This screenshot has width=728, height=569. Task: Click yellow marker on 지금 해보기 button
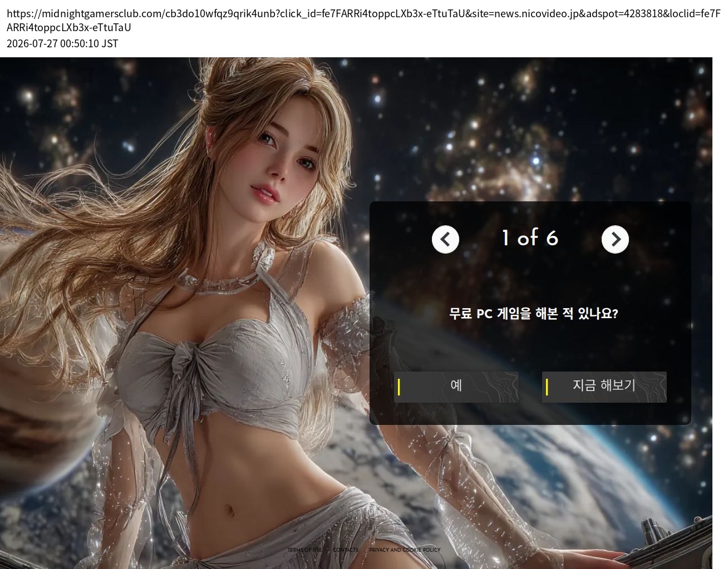pyautogui.click(x=547, y=387)
